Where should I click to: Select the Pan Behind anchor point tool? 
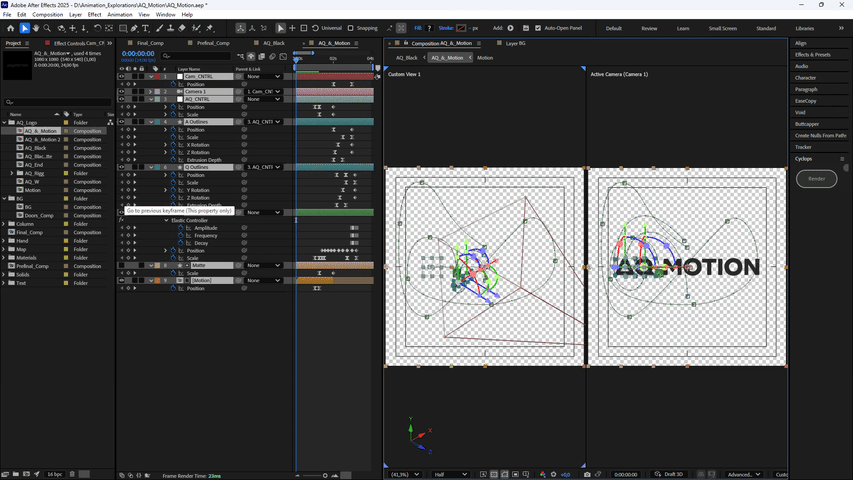tap(109, 28)
